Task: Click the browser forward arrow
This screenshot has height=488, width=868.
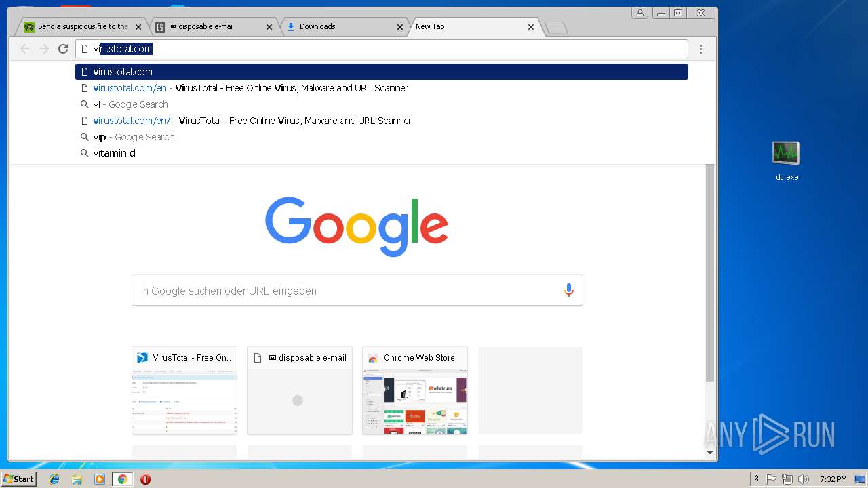Action: pyautogui.click(x=44, y=49)
